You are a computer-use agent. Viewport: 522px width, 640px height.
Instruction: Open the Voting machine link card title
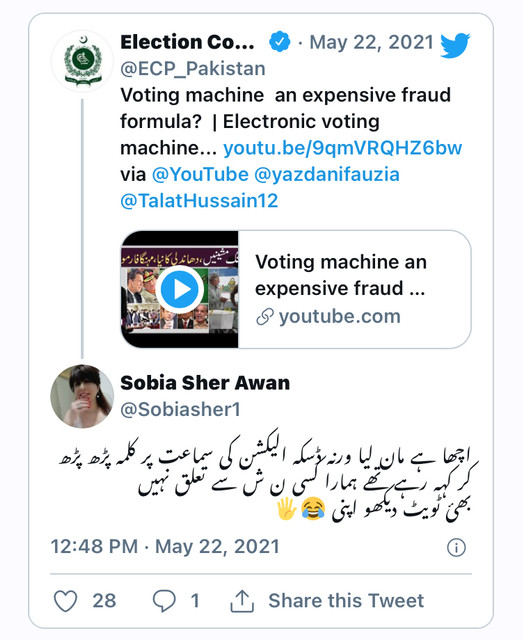coord(341,275)
